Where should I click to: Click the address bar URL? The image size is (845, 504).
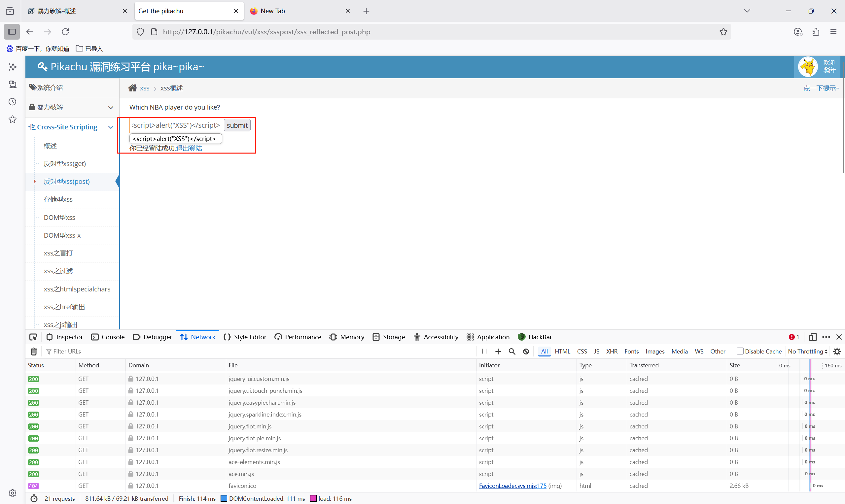[x=267, y=32]
